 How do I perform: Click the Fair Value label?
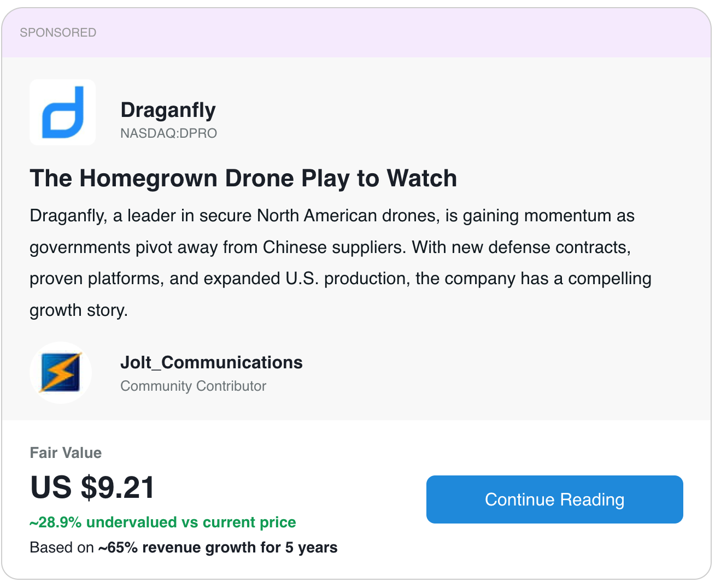(66, 452)
